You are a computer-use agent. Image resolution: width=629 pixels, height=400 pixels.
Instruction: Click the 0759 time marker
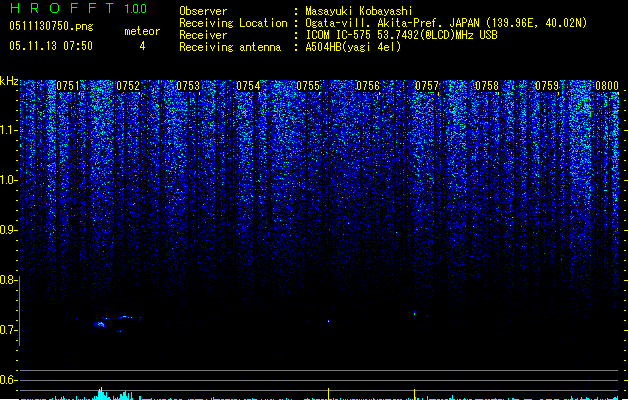(x=547, y=86)
